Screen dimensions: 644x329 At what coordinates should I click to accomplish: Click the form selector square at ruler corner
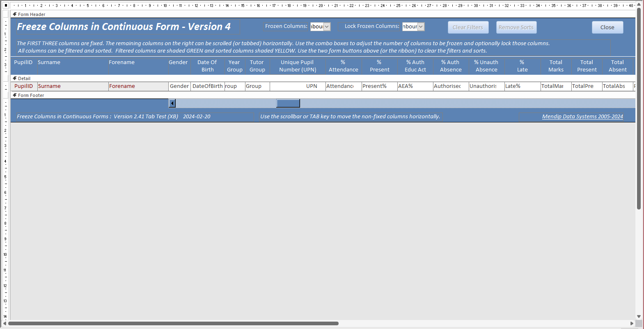coord(6,5)
